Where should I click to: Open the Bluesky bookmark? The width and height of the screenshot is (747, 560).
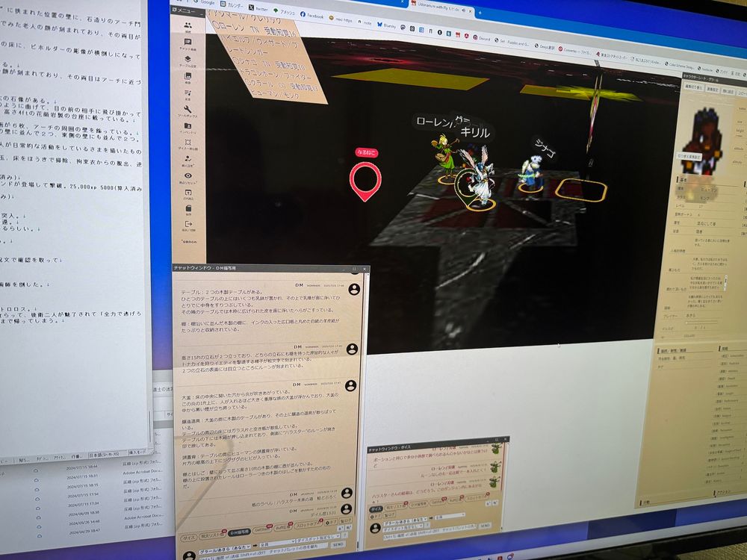[386, 25]
